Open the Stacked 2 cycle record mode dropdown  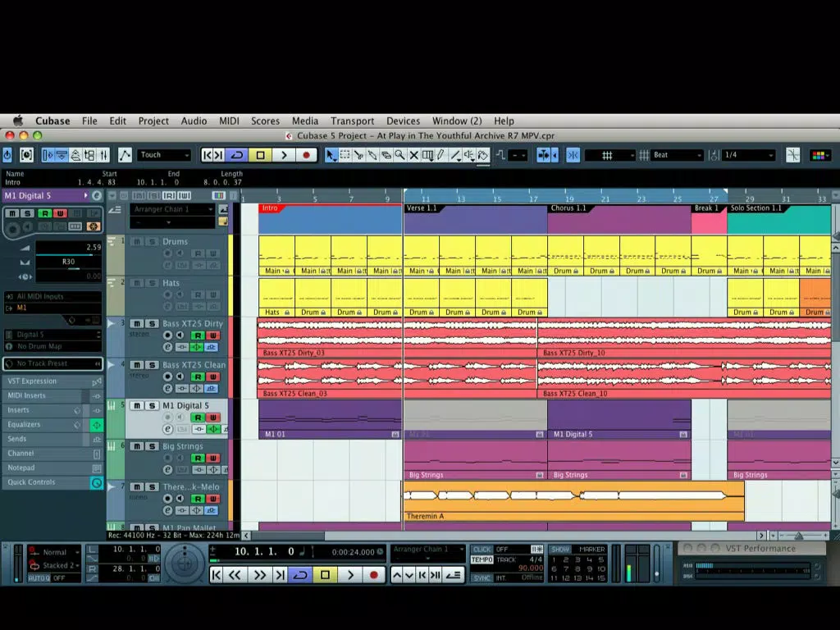pyautogui.click(x=61, y=565)
